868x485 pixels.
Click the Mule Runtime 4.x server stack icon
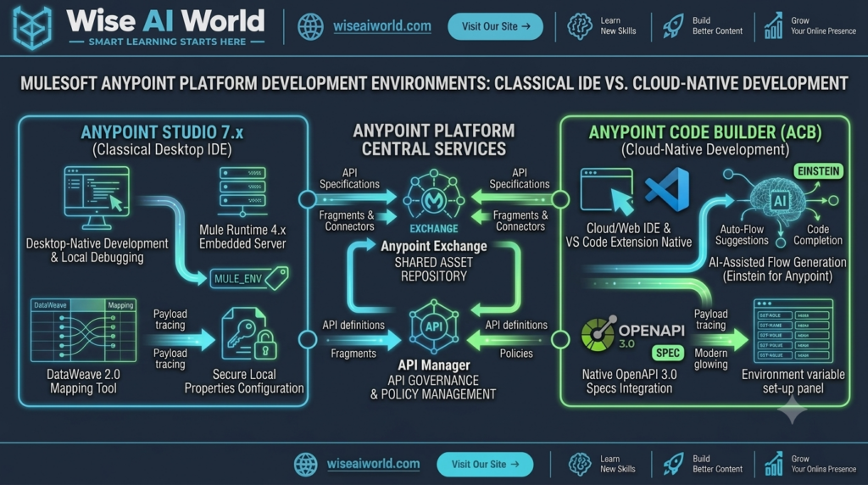click(242, 192)
